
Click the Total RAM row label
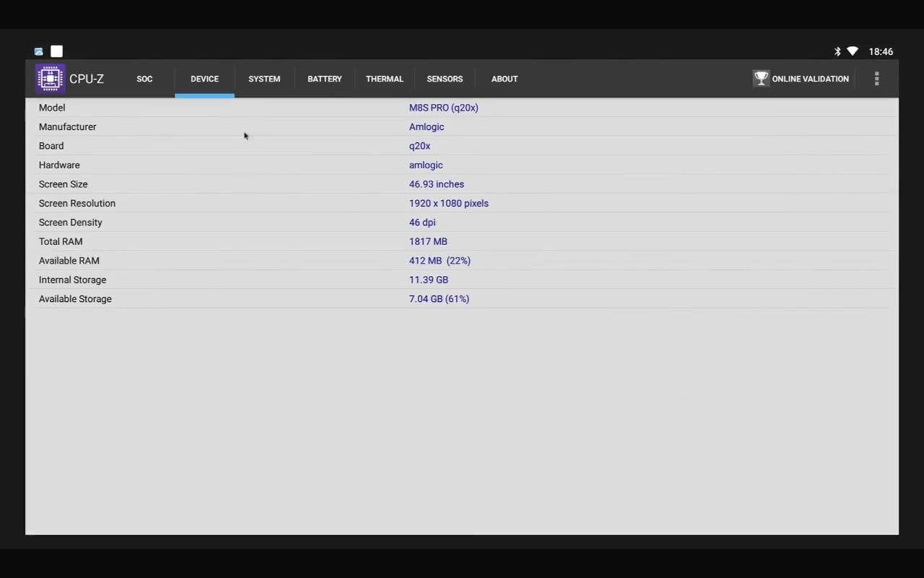(61, 241)
